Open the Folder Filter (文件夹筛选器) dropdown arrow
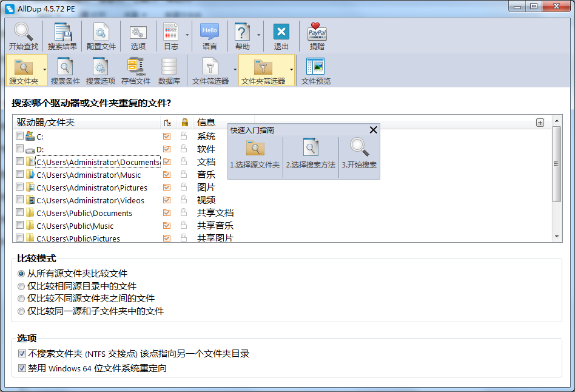Viewport: 575px width, 392px height. pos(291,69)
